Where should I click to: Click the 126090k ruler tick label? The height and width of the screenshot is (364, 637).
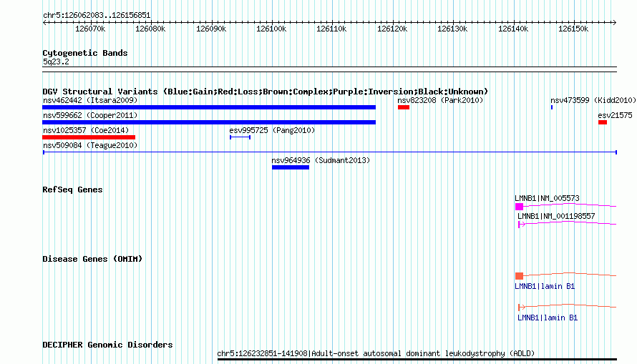click(211, 29)
